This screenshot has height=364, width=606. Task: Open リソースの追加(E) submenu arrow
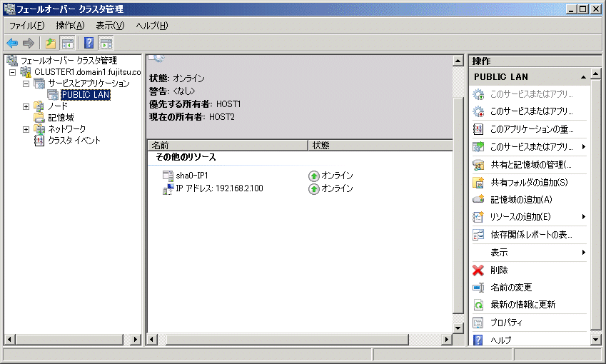584,217
